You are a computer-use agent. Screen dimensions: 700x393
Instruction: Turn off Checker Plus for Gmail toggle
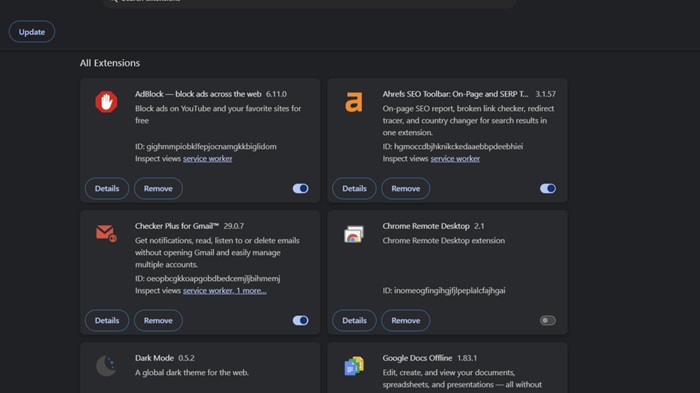[x=300, y=320]
